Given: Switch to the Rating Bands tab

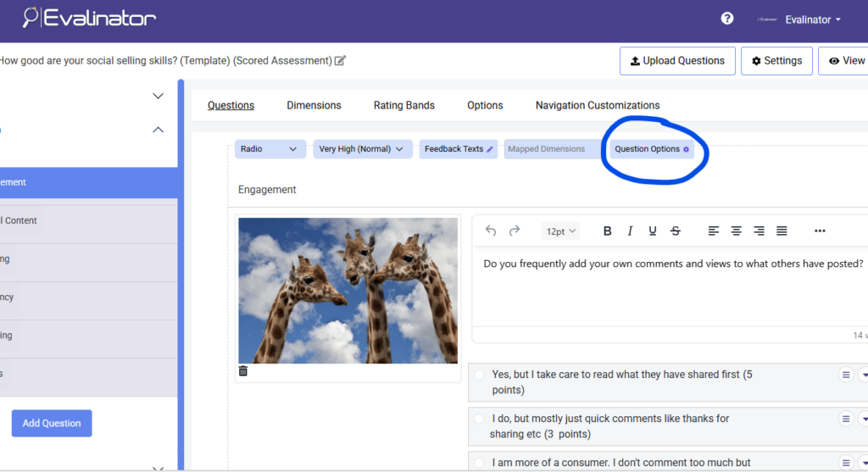Looking at the screenshot, I should tap(403, 105).
